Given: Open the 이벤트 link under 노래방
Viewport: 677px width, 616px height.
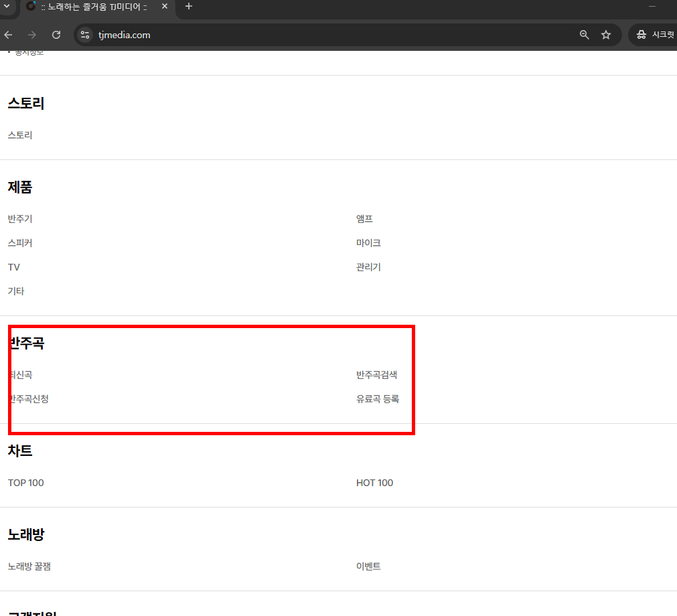Looking at the screenshot, I should click(x=368, y=565).
